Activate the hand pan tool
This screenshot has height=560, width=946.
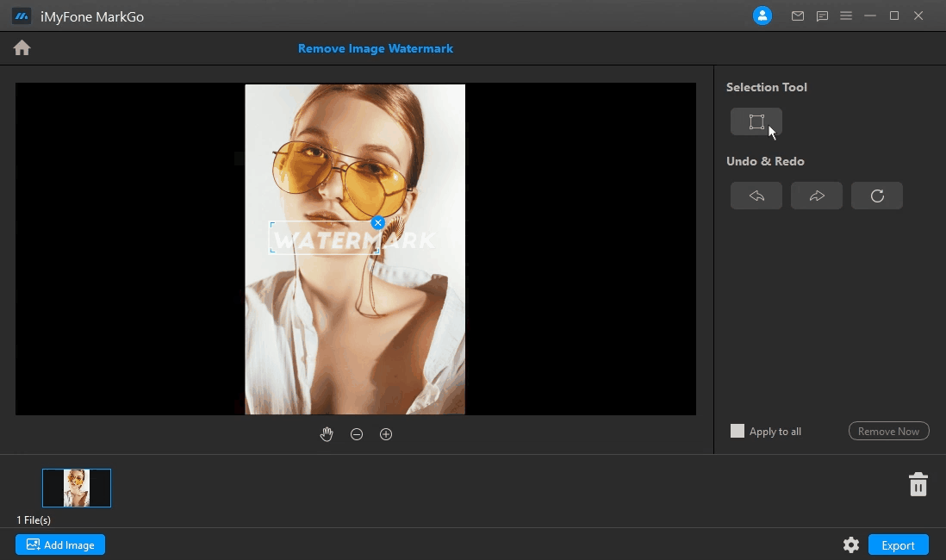click(x=327, y=434)
